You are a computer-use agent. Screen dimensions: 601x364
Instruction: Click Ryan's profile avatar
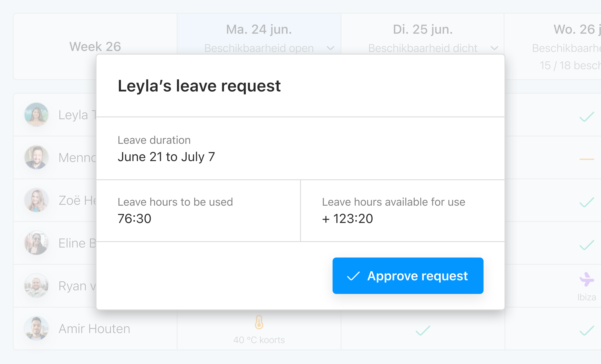click(x=36, y=286)
